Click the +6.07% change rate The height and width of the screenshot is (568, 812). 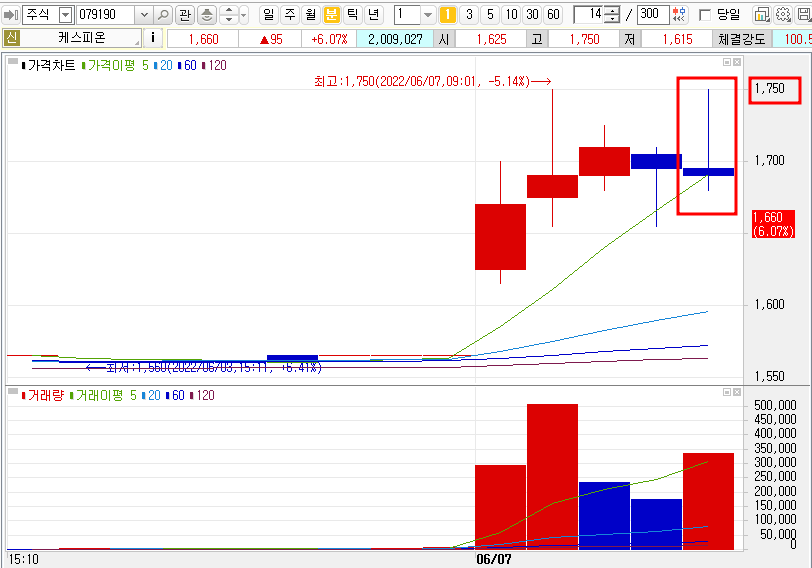click(x=329, y=39)
